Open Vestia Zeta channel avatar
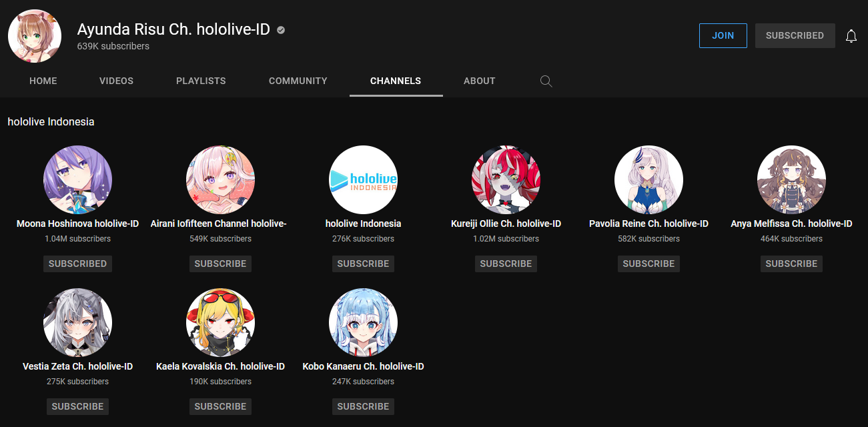Viewport: 868px width, 427px height. click(77, 323)
